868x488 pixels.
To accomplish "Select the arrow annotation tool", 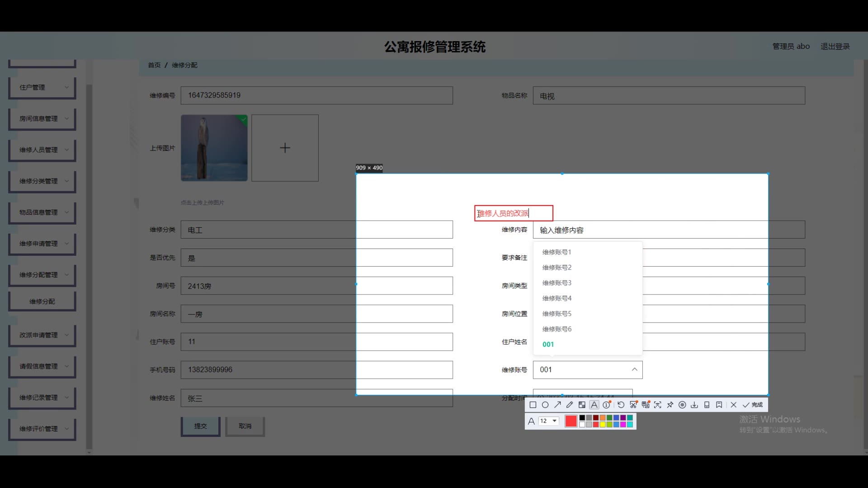I will tap(557, 405).
